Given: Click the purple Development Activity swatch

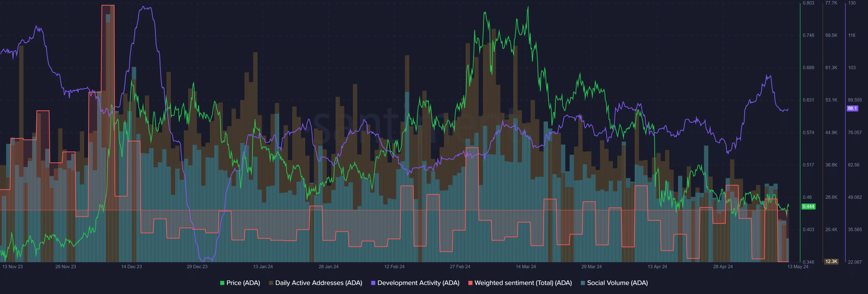Looking at the screenshot, I should click(373, 283).
